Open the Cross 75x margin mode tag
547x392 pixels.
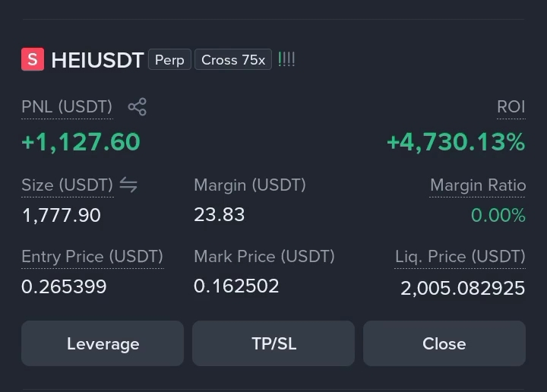233,60
